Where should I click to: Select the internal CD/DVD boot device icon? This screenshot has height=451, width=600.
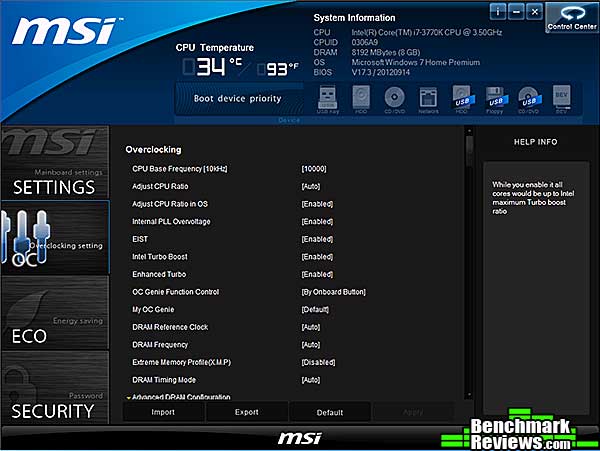click(x=395, y=99)
